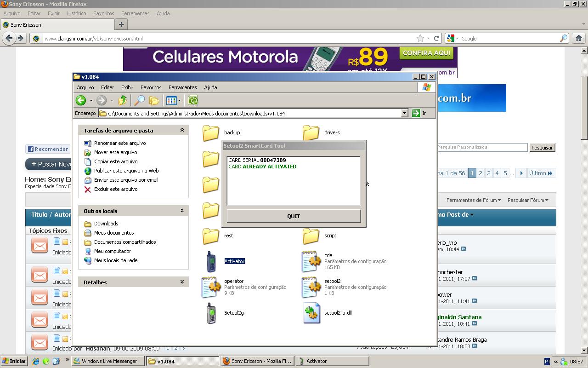Image resolution: width=588 pixels, height=368 pixels.
Task: Go to page 2 of forum pagination
Action: [481, 173]
